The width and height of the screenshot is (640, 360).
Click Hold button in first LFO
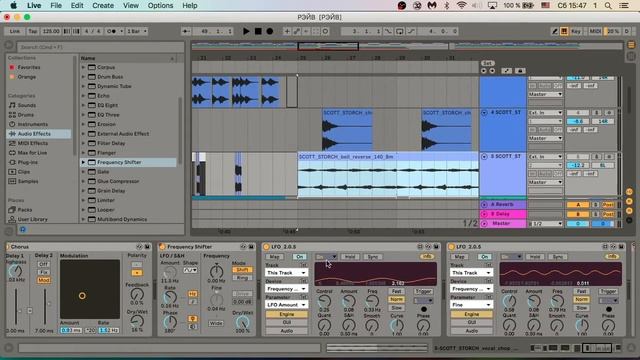350,257
